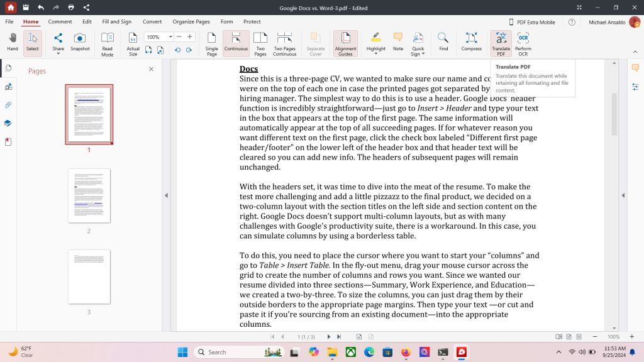644x362 pixels.
Task: Save the document with the disk icon
Action: pyautogui.click(x=25, y=8)
